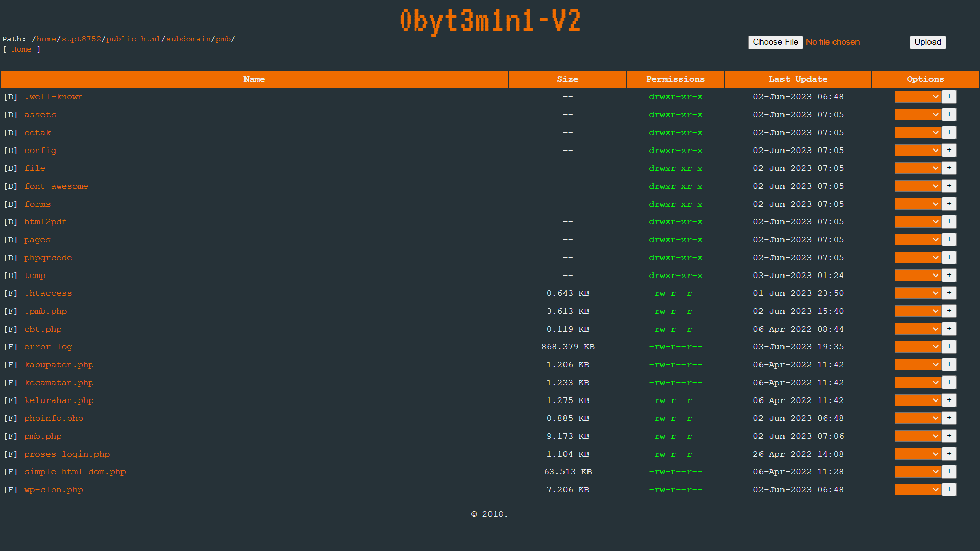The width and height of the screenshot is (980, 551).
Task: Open the cetak directory
Action: [37, 133]
